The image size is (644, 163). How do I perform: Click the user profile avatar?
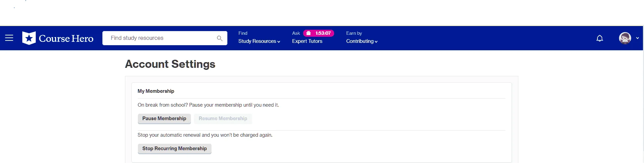coord(625,38)
